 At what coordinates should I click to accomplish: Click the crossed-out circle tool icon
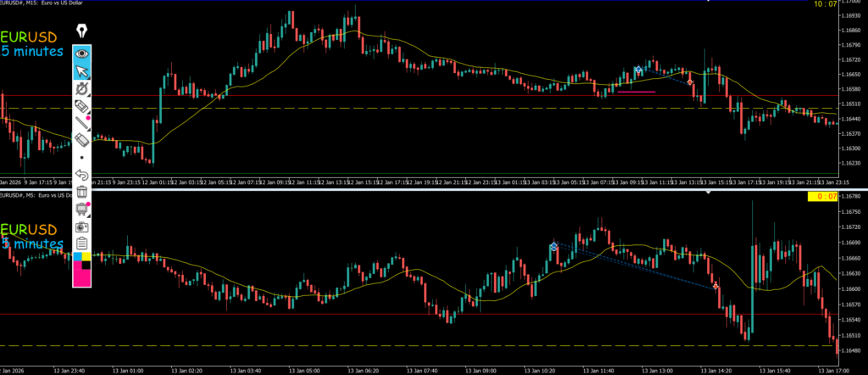coord(82,88)
